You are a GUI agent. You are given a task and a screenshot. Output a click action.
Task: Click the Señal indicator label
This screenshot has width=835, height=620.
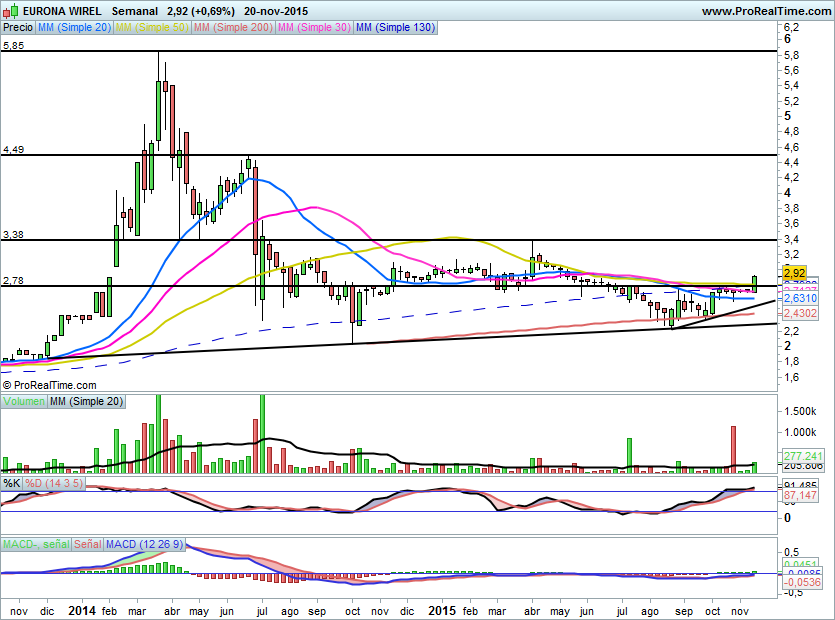(x=87, y=544)
